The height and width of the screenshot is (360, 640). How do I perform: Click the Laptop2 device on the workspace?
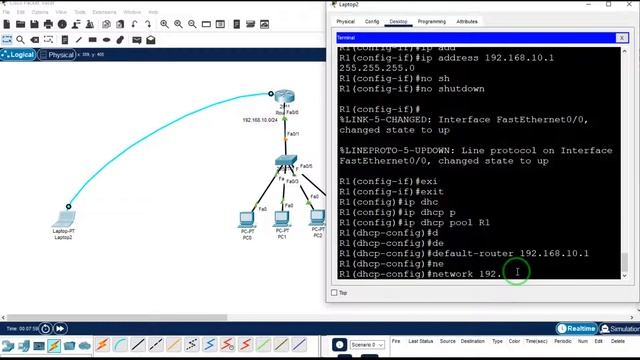[x=64, y=220]
